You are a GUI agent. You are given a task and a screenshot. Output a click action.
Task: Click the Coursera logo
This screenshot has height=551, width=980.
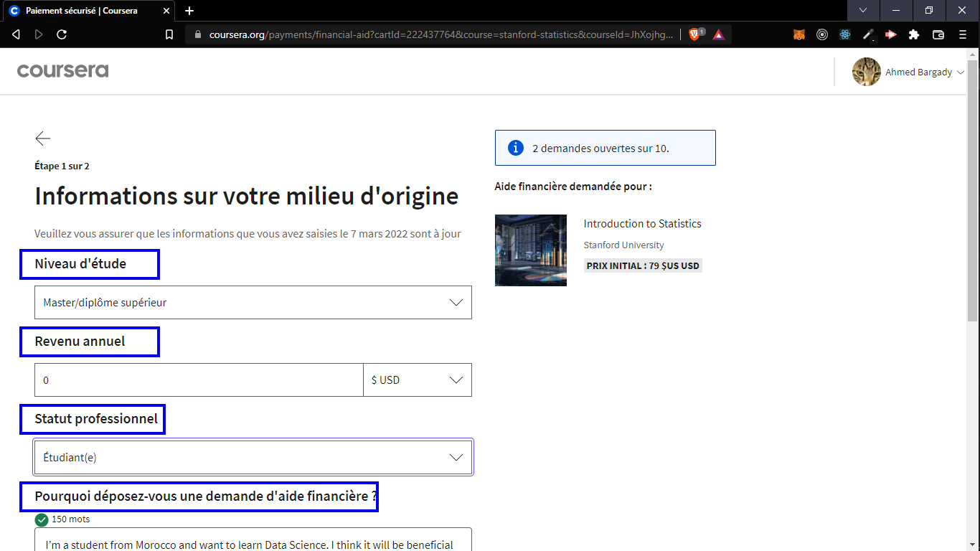(63, 70)
